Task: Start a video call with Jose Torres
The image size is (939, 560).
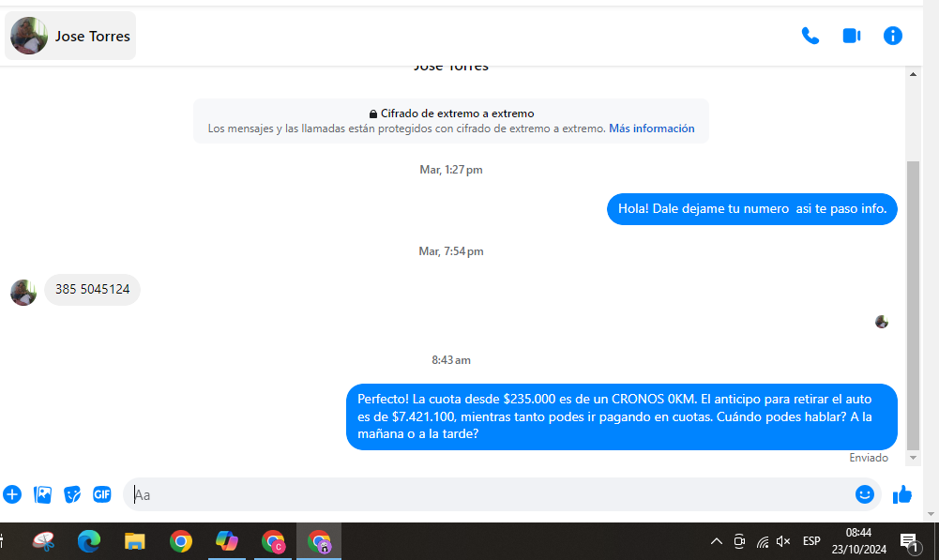Action: (851, 36)
